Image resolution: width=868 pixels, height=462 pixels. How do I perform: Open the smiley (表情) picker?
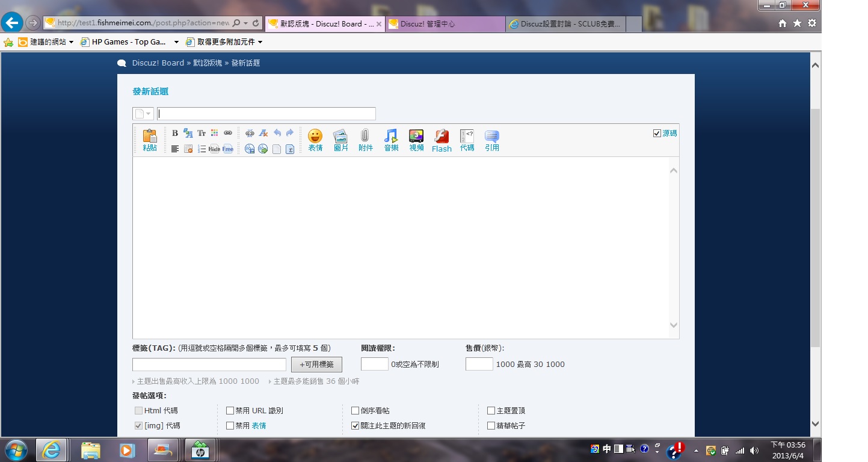coord(315,140)
